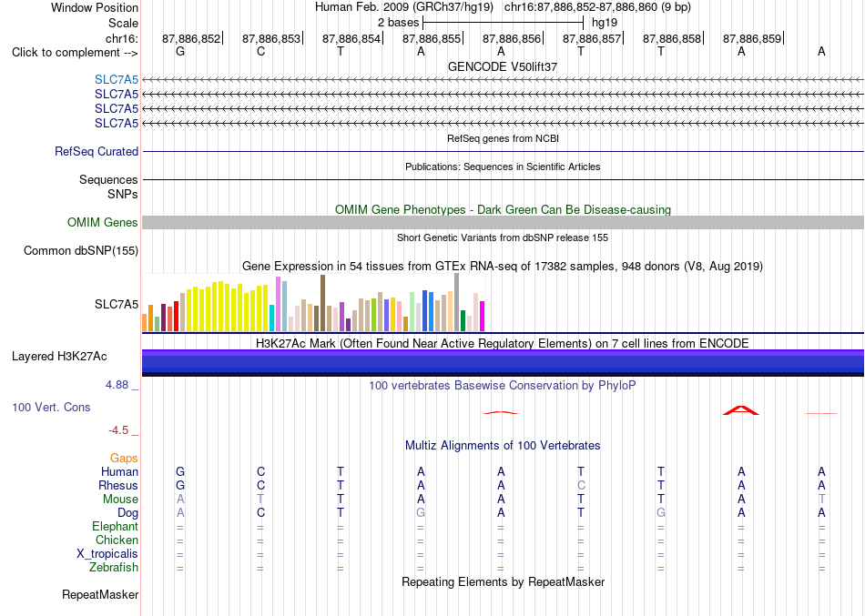Screen dimensions: 865x616
Task: Click 'Multiz Alignments of 100 Vertebrates' title
Action: click(x=503, y=446)
